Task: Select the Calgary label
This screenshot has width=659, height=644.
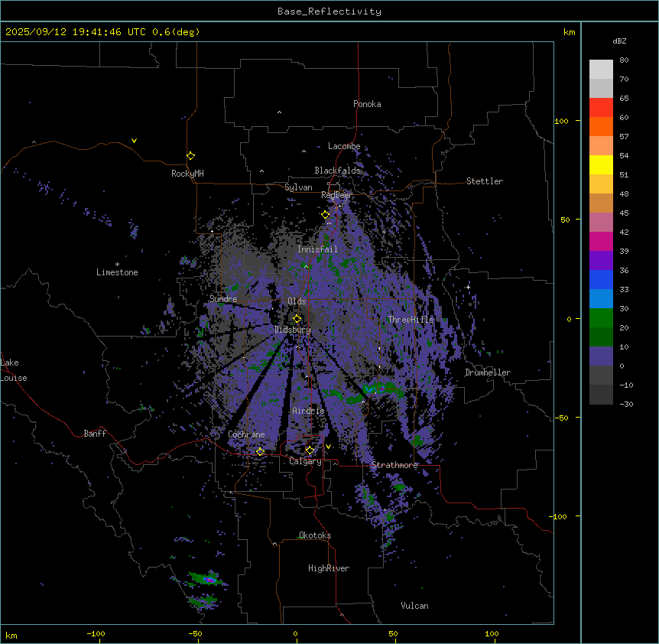Action: [x=305, y=461]
